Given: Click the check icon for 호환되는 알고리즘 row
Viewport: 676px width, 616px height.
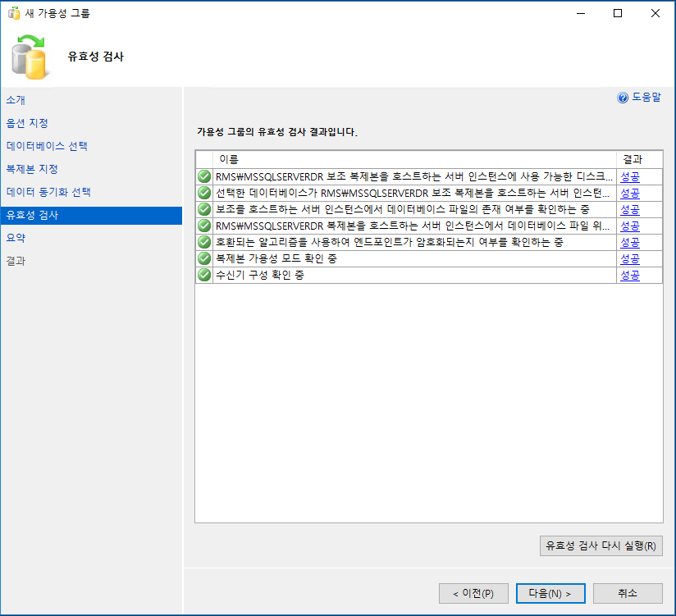Looking at the screenshot, I should [x=204, y=242].
